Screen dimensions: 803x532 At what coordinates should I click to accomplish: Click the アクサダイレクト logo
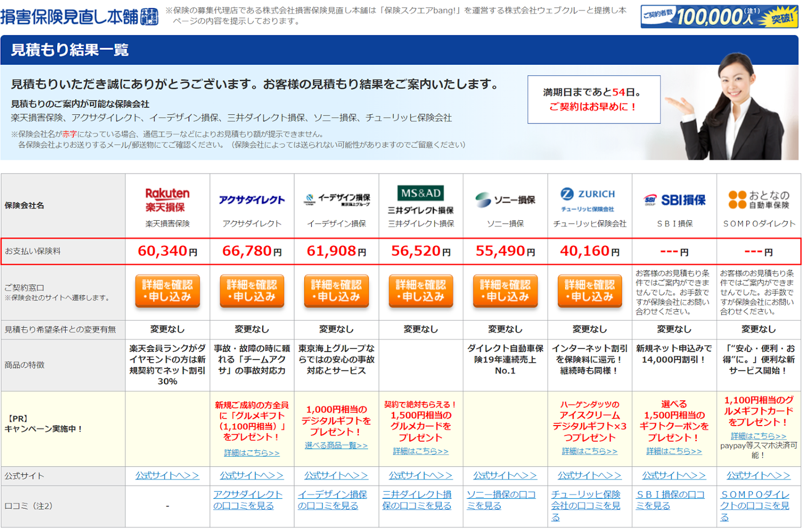point(252,200)
